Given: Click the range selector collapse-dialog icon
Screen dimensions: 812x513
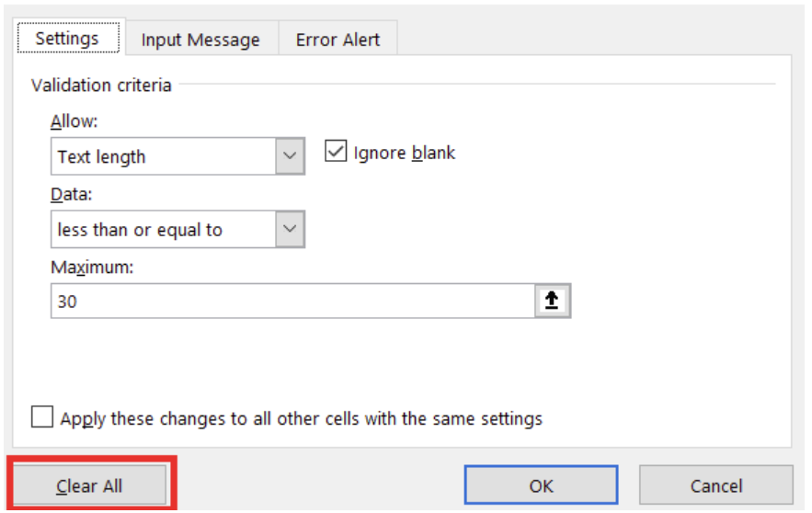Looking at the screenshot, I should (552, 301).
